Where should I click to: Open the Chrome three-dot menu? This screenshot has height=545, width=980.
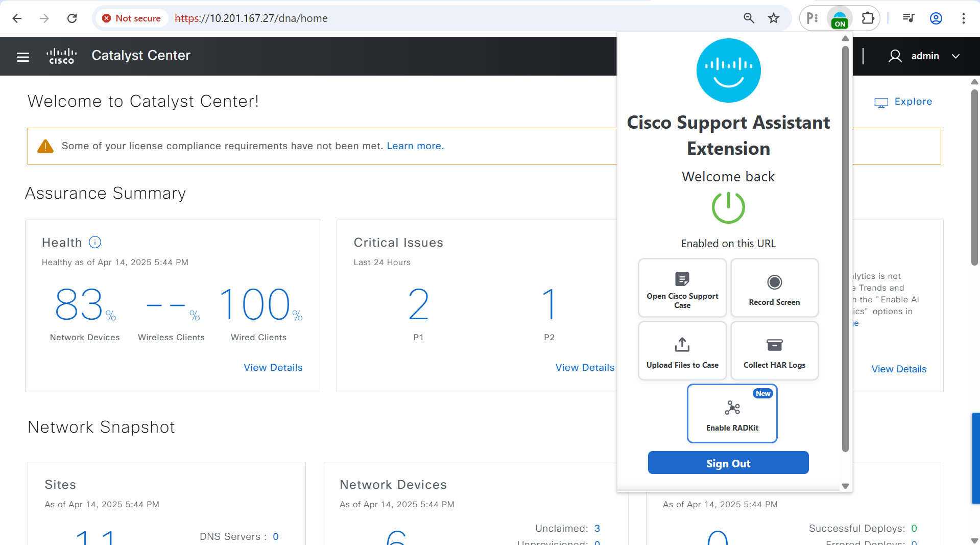(963, 18)
